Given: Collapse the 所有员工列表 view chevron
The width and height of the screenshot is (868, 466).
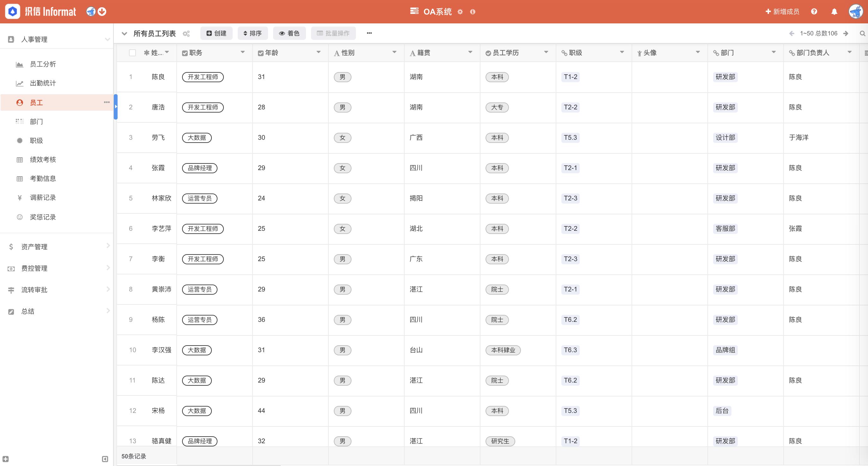Looking at the screenshot, I should (x=124, y=34).
